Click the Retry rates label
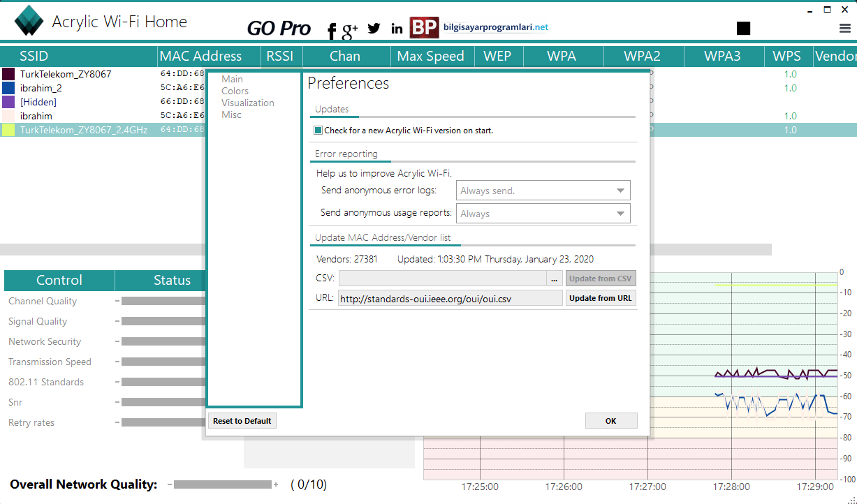This screenshot has height=504, width=857. (x=31, y=422)
